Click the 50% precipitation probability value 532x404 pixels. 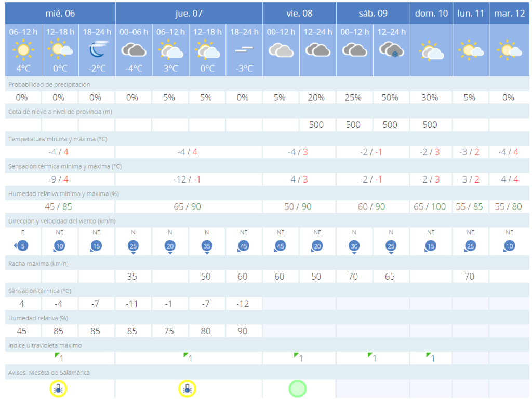coord(390,98)
